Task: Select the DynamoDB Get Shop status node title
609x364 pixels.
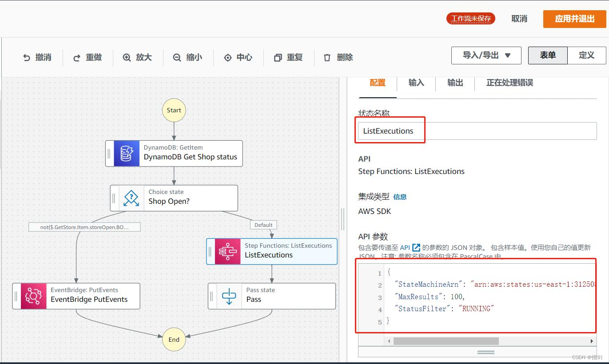Action: (191, 157)
